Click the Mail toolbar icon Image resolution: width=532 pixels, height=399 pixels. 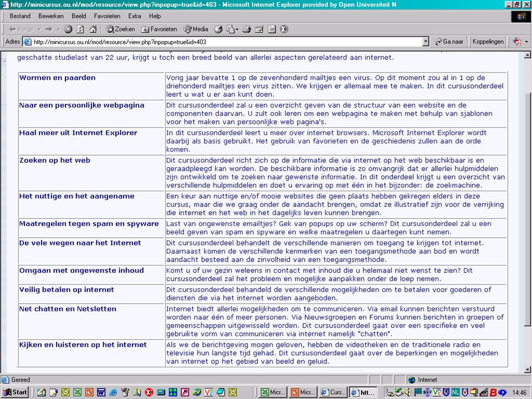pos(231,29)
